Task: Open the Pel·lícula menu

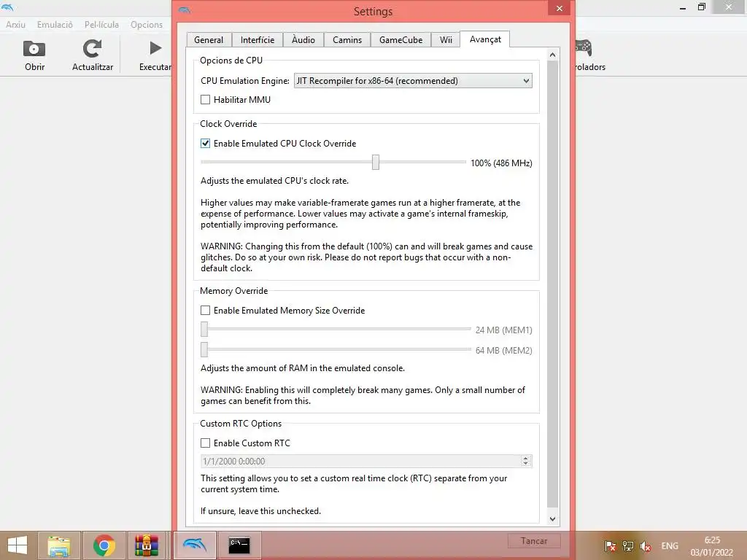Action: coord(101,25)
